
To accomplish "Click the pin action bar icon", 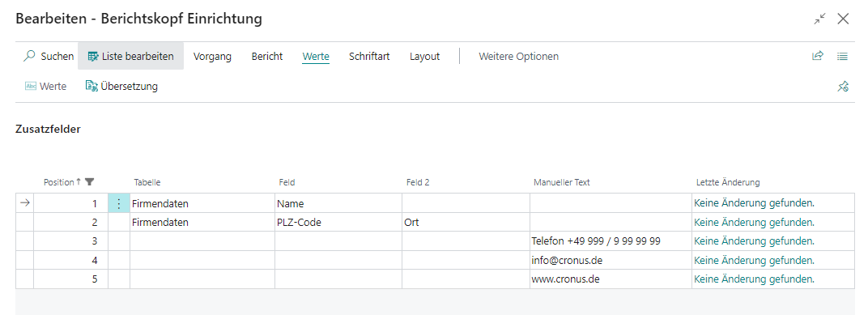I will pyautogui.click(x=843, y=87).
